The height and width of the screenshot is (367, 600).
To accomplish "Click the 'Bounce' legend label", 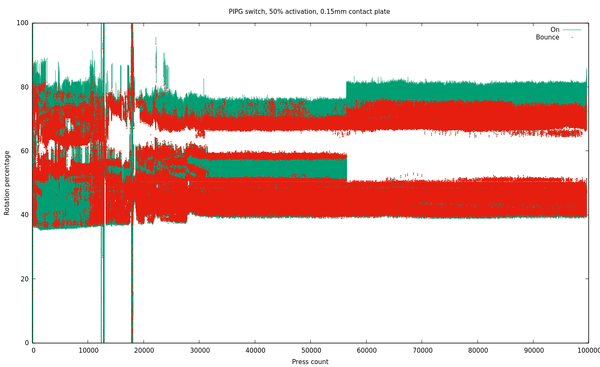I will point(548,37).
